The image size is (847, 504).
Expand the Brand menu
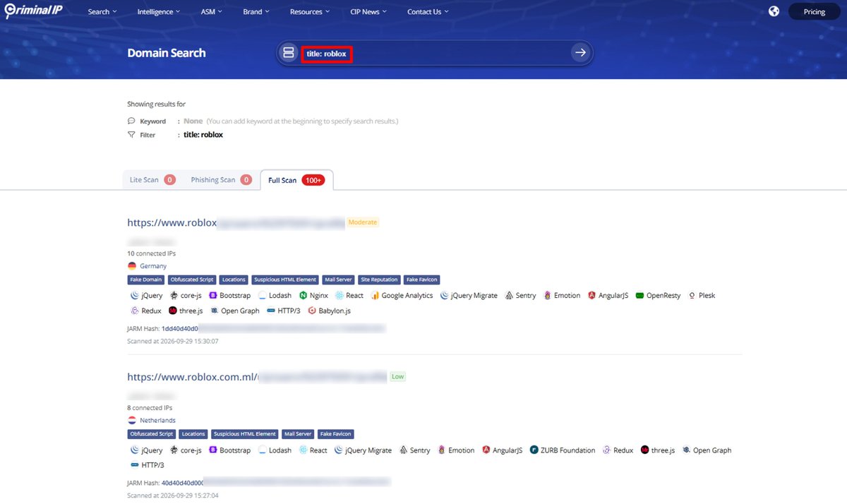click(256, 11)
